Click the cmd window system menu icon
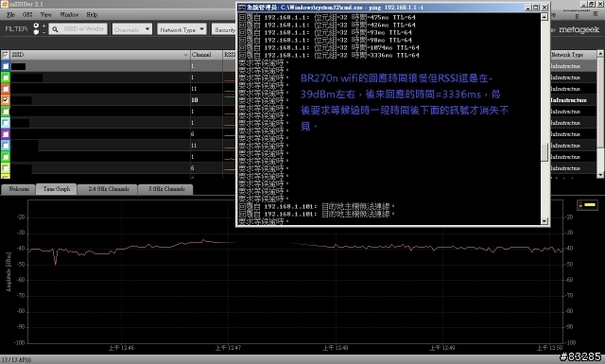Viewport: 605px width, 364px height. 242,8
